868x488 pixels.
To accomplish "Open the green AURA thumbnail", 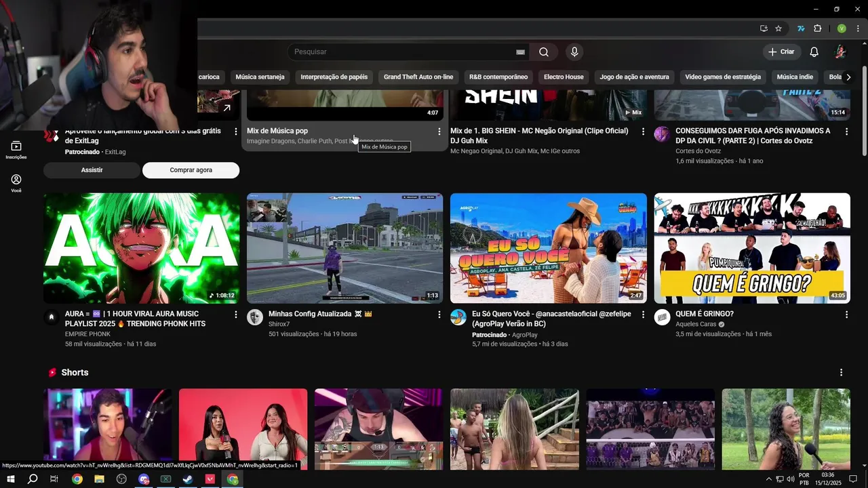I will [x=141, y=248].
